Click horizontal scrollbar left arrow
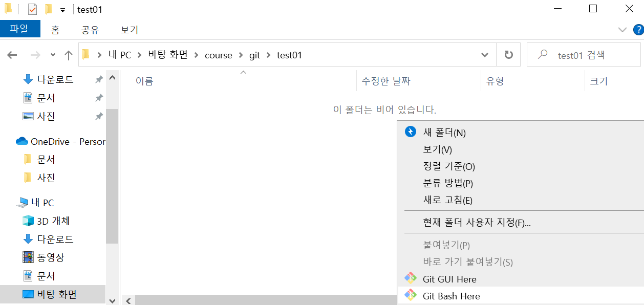The image size is (644, 305). (x=127, y=300)
